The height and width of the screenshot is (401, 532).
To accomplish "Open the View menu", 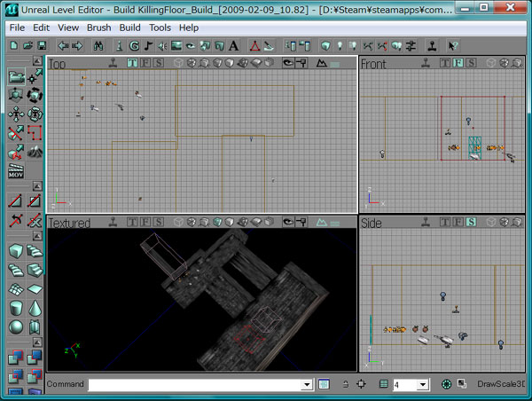I will coord(68,28).
